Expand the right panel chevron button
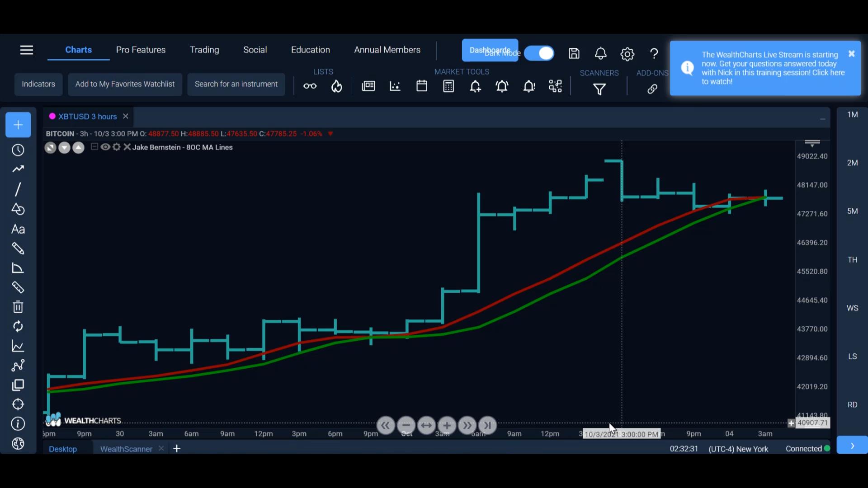This screenshot has height=488, width=868. click(852, 446)
